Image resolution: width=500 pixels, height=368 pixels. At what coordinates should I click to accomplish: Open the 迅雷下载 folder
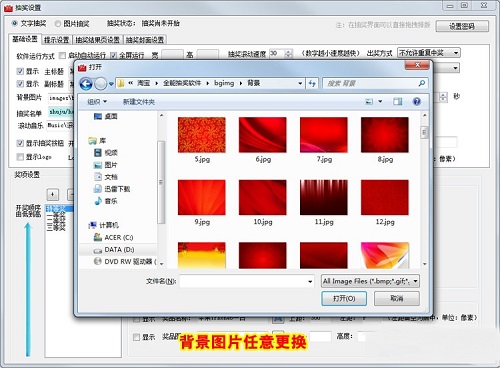tap(112, 189)
